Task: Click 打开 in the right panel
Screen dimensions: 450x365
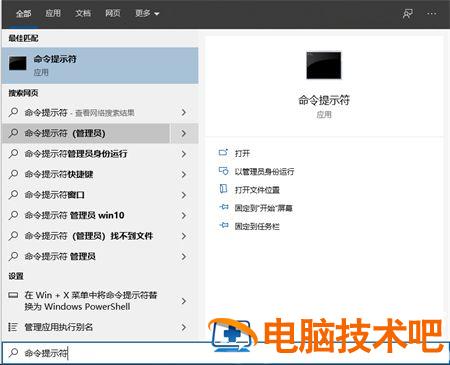Action: [242, 153]
